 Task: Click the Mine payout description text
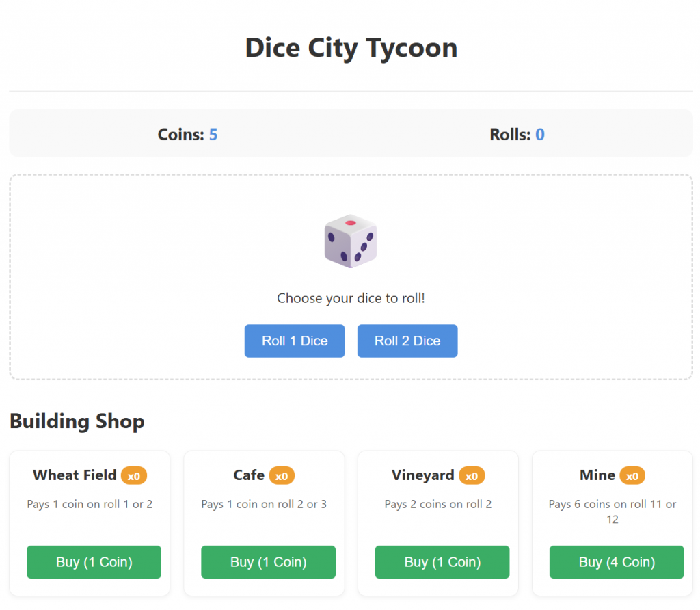point(612,512)
